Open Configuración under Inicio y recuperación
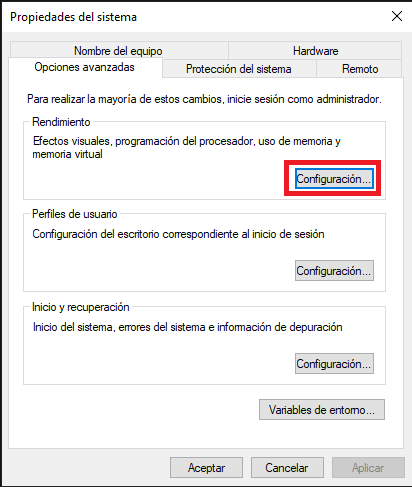 pyautogui.click(x=334, y=364)
